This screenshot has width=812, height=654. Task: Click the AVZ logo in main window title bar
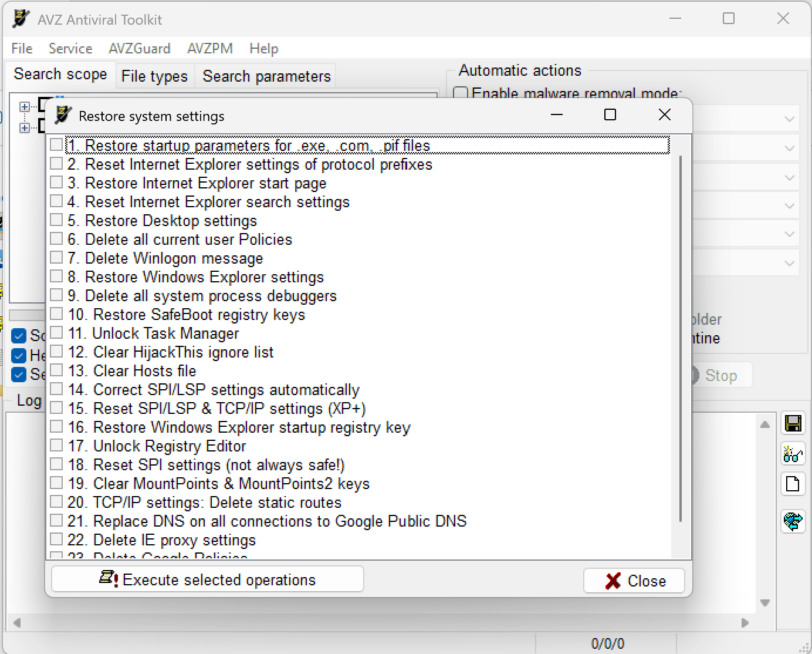[x=19, y=18]
